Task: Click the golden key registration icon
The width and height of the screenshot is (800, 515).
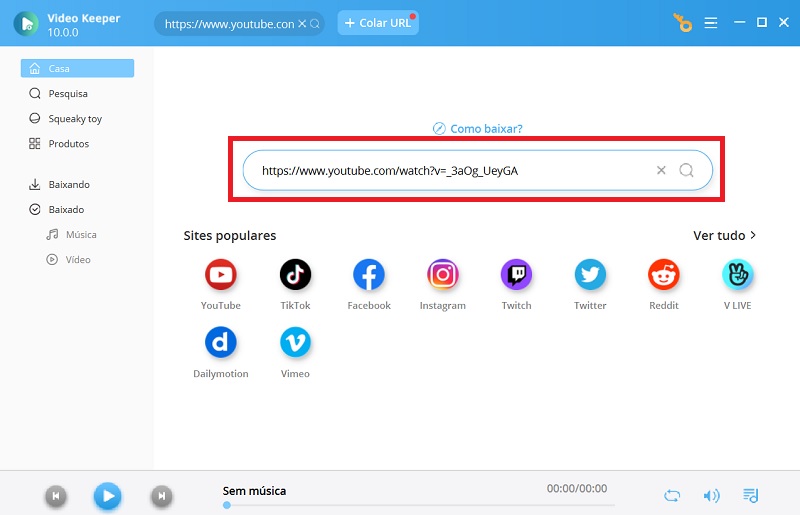Action: coord(682,23)
